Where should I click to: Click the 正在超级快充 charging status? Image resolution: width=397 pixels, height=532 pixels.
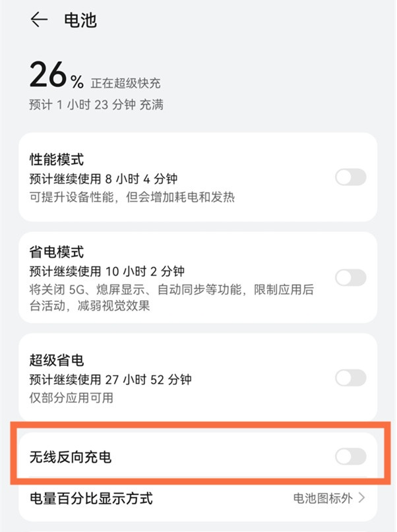click(x=125, y=84)
